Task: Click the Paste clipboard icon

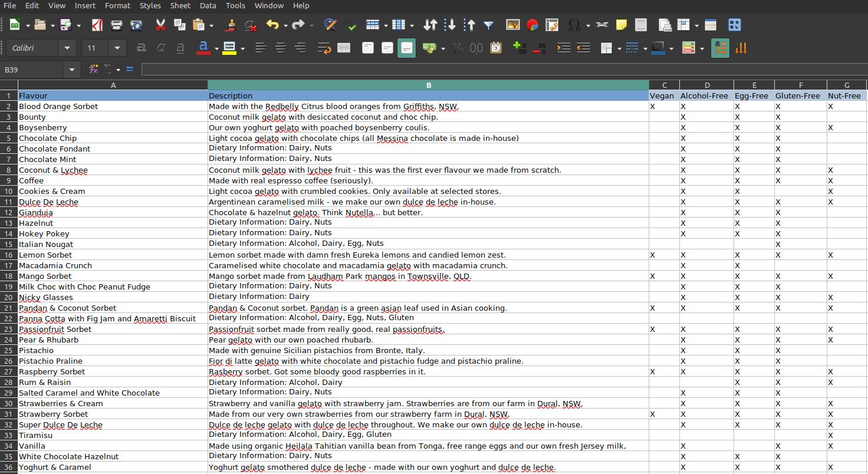Action: 199,25
